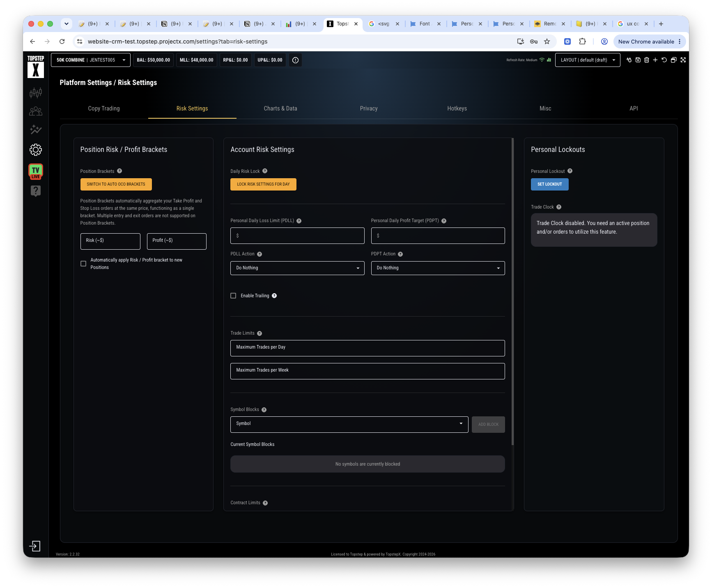Click the Add Block button
The width and height of the screenshot is (712, 588).
tap(488, 425)
